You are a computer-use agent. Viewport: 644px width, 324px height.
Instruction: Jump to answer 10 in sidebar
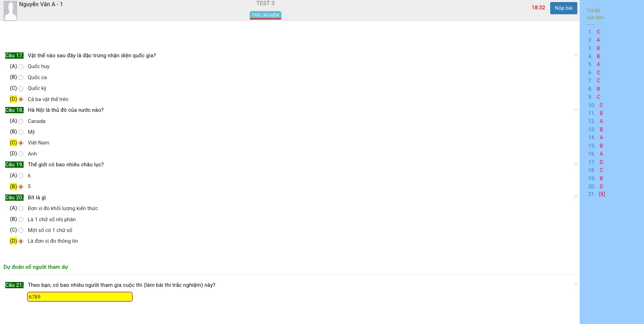[595, 105]
